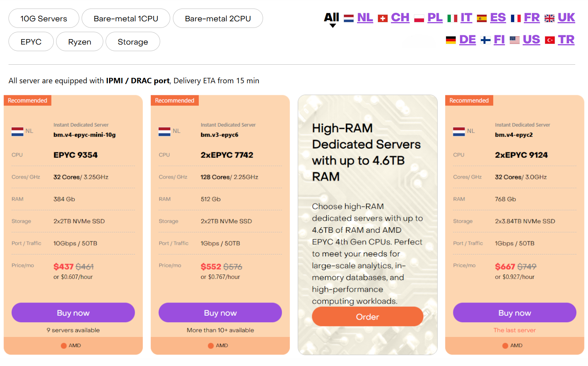Click the Finland flag icon
The width and height of the screenshot is (588, 366).
485,40
